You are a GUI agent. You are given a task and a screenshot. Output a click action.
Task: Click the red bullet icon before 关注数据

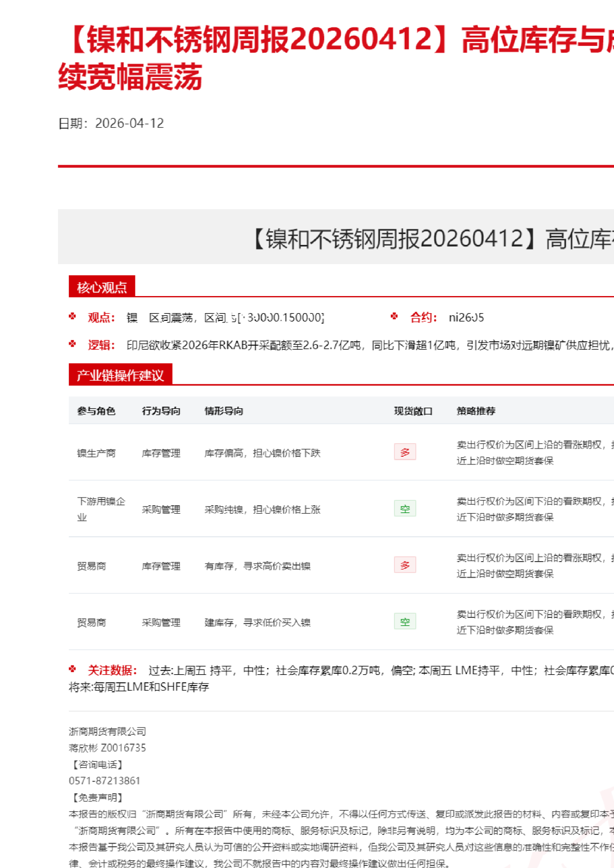[72, 669]
